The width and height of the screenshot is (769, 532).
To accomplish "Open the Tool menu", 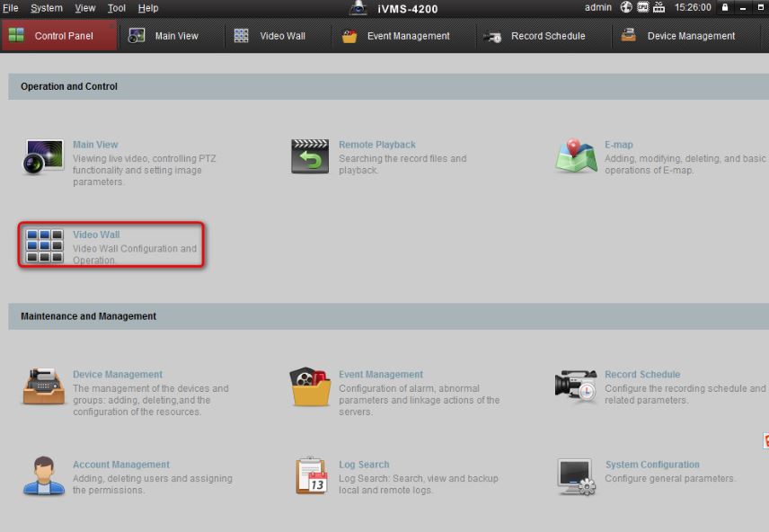I will click(116, 8).
